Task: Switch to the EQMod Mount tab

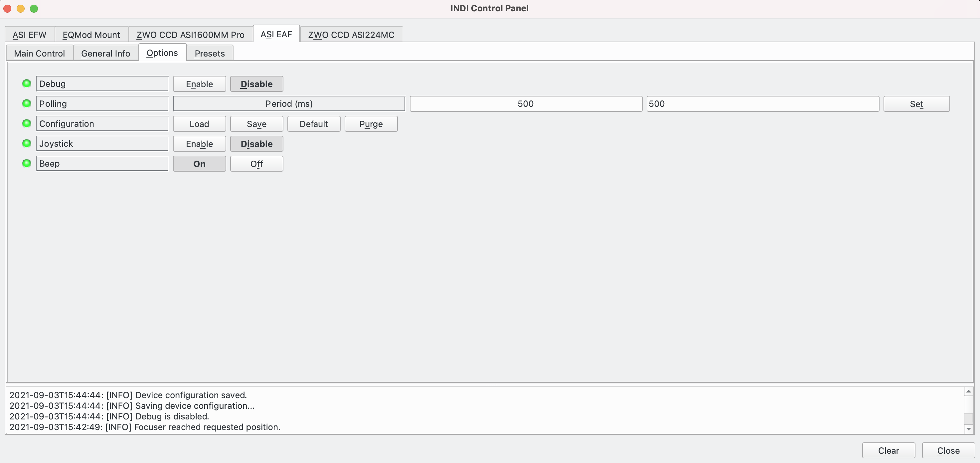Action: pos(91,34)
